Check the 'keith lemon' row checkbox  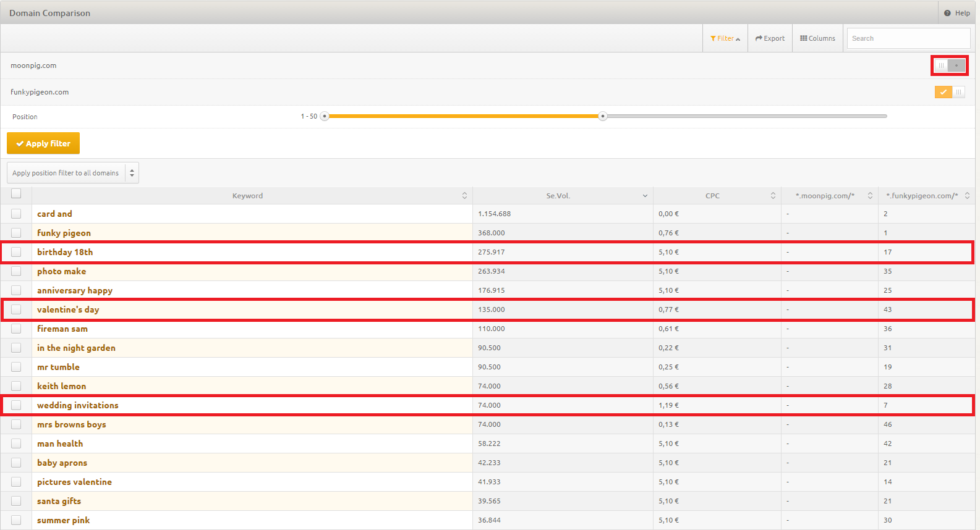[16, 386]
